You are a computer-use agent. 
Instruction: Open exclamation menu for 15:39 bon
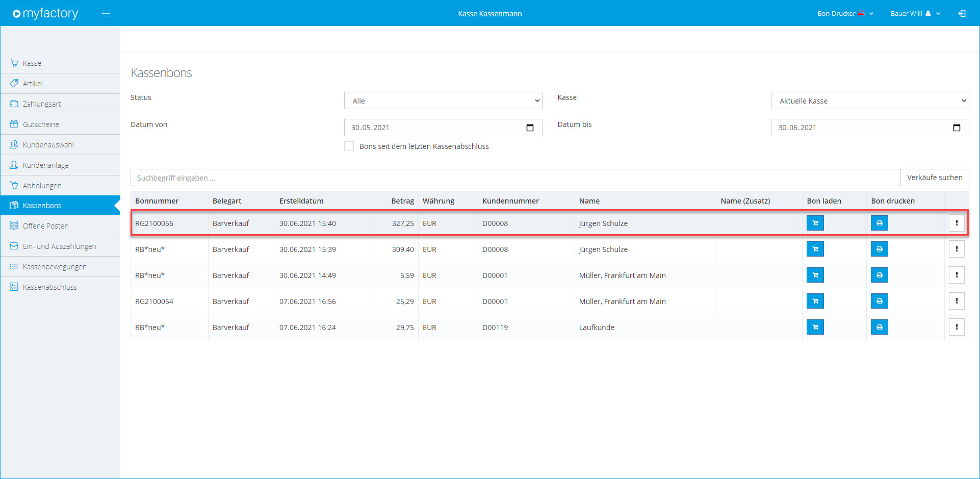957,249
